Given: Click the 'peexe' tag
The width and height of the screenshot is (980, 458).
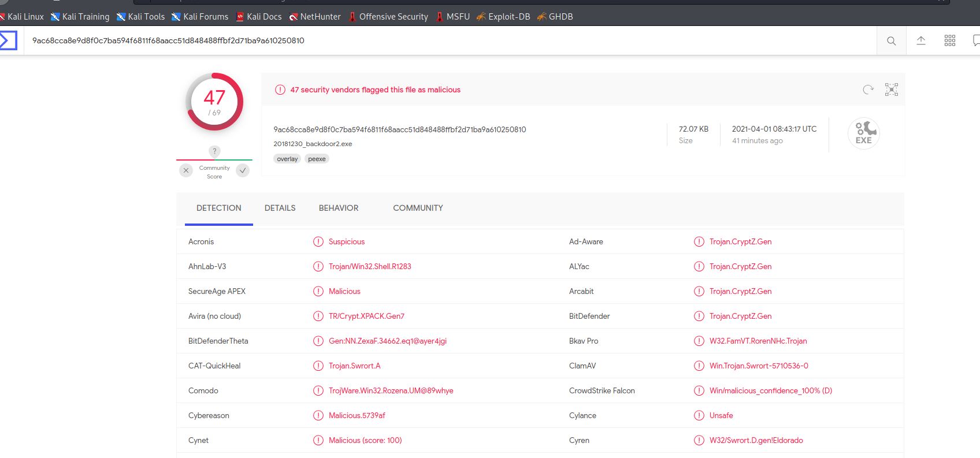Looking at the screenshot, I should click(317, 159).
